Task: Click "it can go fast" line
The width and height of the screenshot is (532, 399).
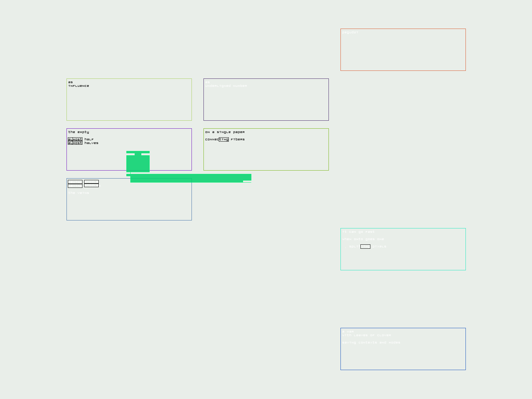Action: pos(358,232)
